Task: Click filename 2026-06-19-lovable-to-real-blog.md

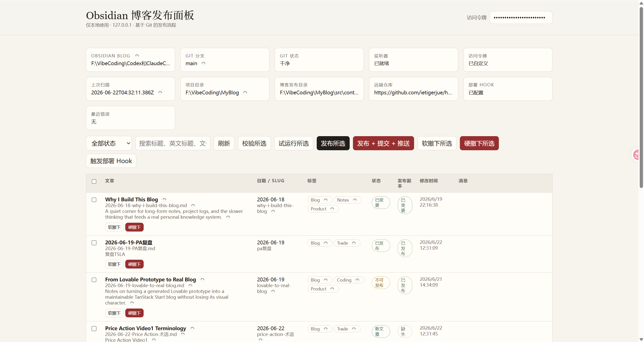Action: (145, 286)
